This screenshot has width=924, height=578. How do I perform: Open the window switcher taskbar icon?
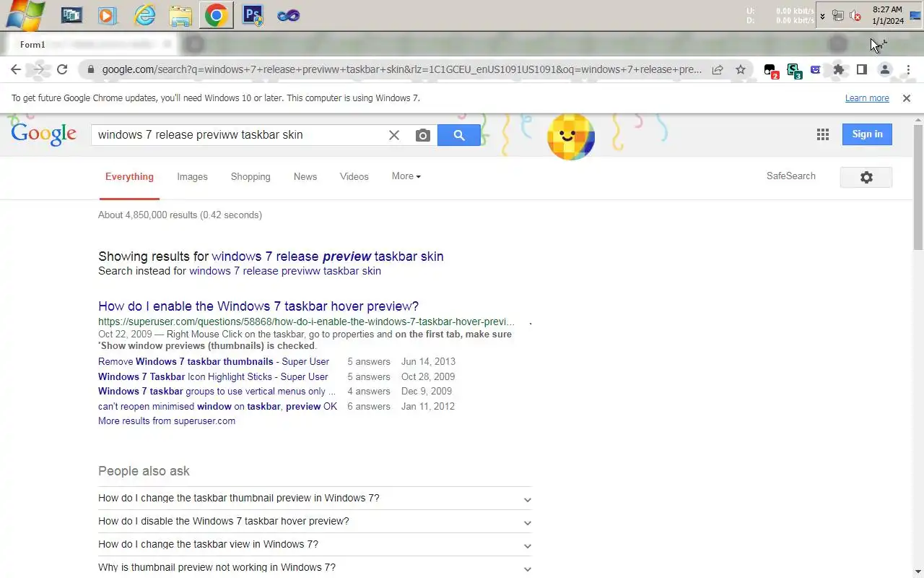coord(71,15)
